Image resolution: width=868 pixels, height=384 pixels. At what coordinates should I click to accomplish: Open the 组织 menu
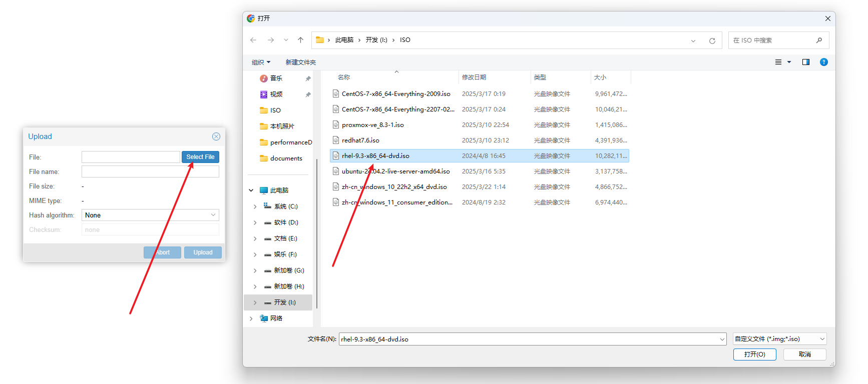click(x=261, y=62)
